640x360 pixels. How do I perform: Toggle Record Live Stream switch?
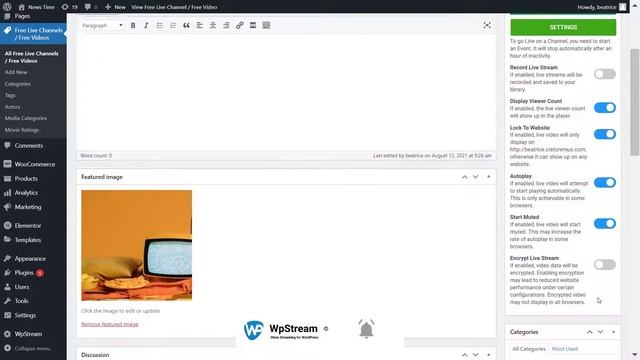pos(604,74)
